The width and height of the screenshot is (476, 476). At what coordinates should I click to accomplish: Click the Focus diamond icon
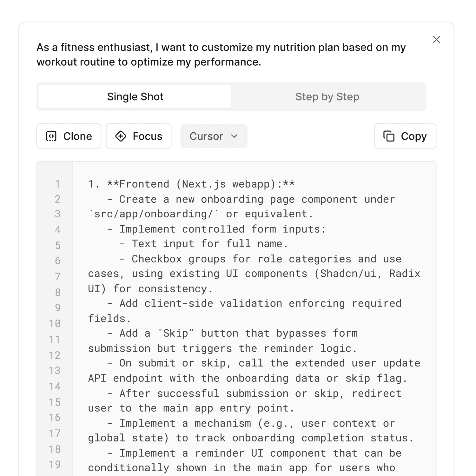click(x=121, y=136)
